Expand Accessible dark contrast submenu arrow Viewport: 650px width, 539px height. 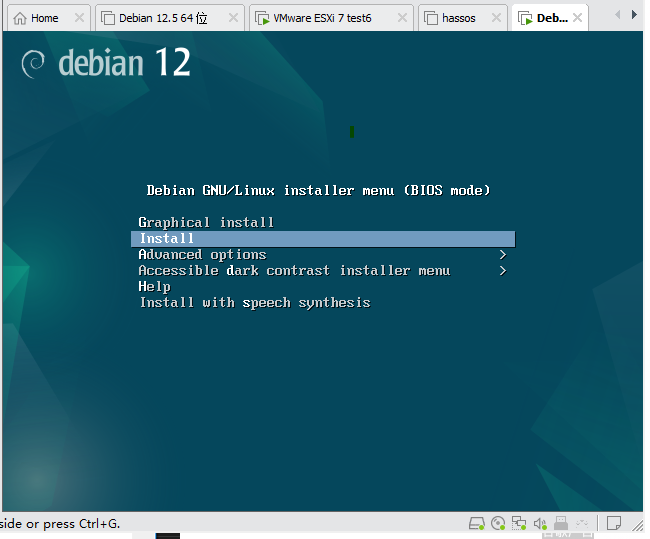503,271
